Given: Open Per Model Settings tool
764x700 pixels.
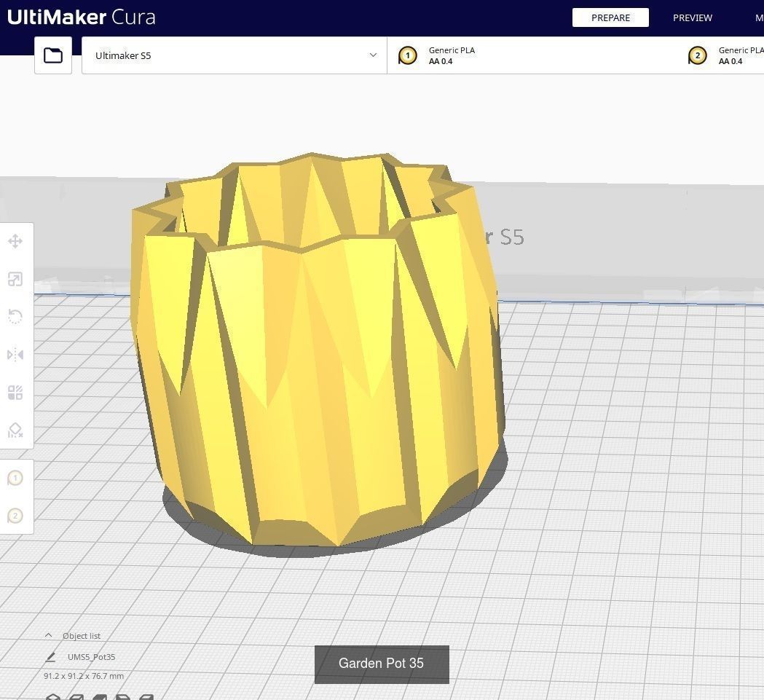Looking at the screenshot, I should (x=15, y=393).
